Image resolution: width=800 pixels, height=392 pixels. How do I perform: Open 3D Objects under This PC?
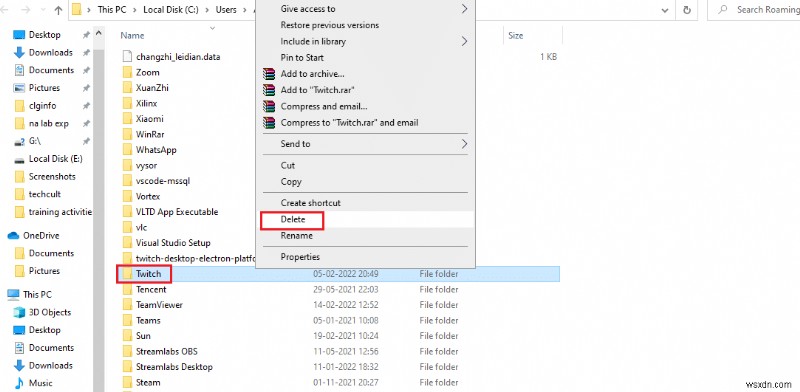(x=49, y=312)
